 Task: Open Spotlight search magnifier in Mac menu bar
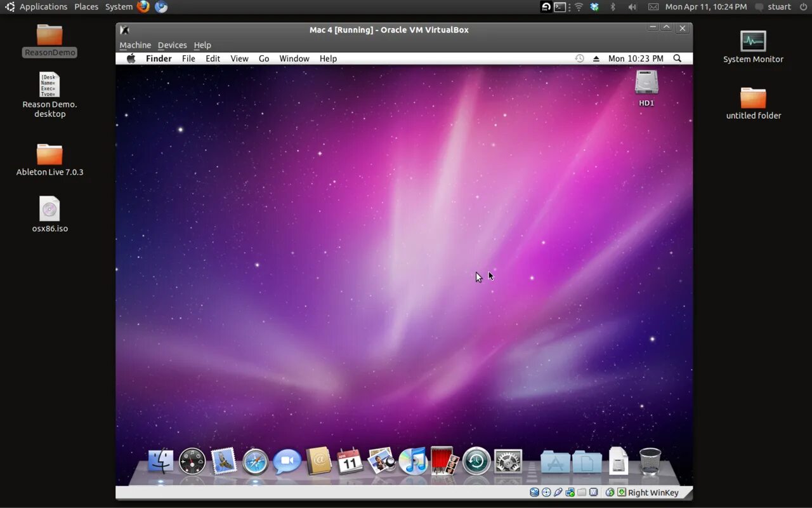point(677,58)
